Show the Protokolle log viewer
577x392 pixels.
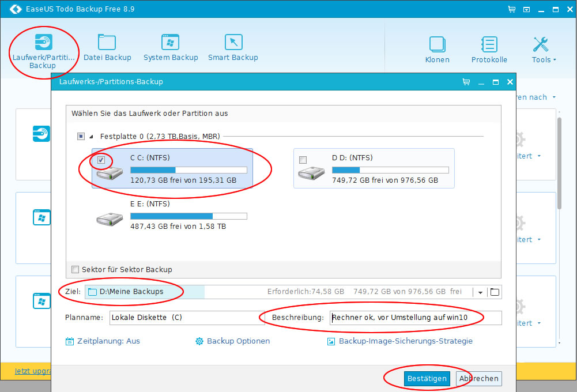pyautogui.click(x=489, y=45)
